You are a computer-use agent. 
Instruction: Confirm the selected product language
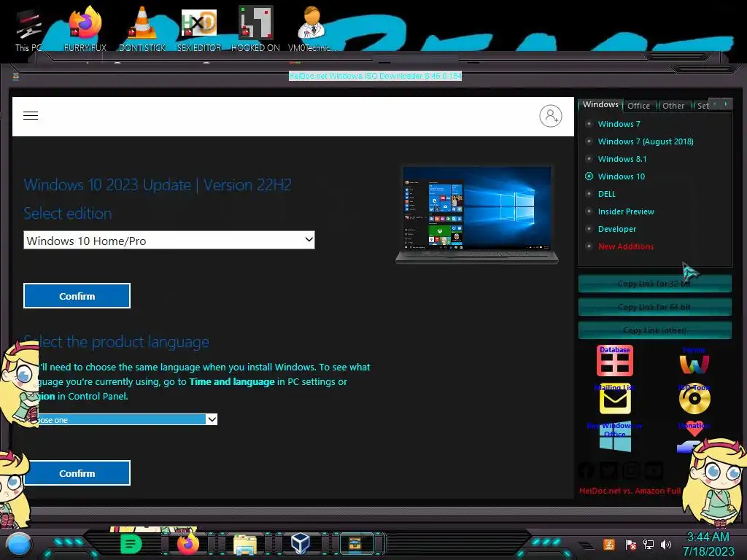point(77,472)
